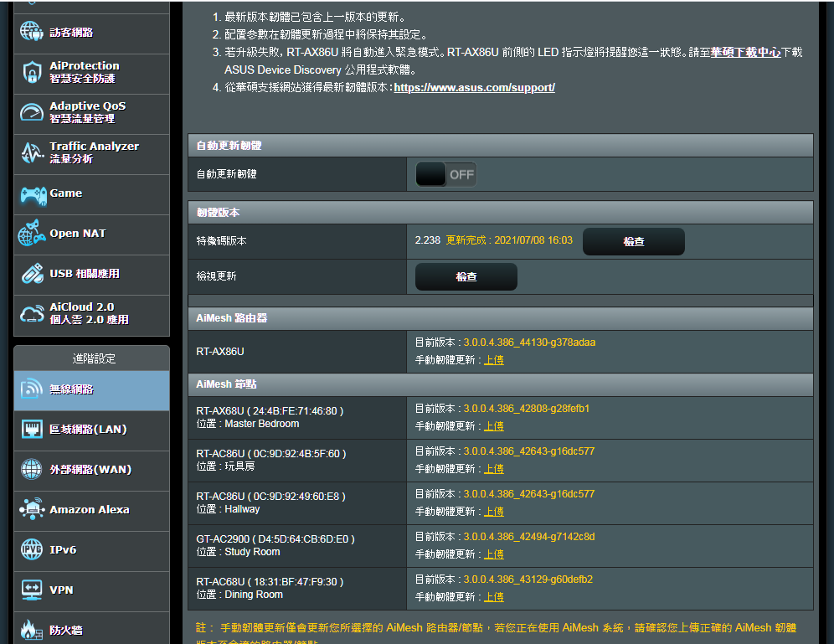Click 上傳 link for RT-AX68U Master Bedroom

point(494,426)
